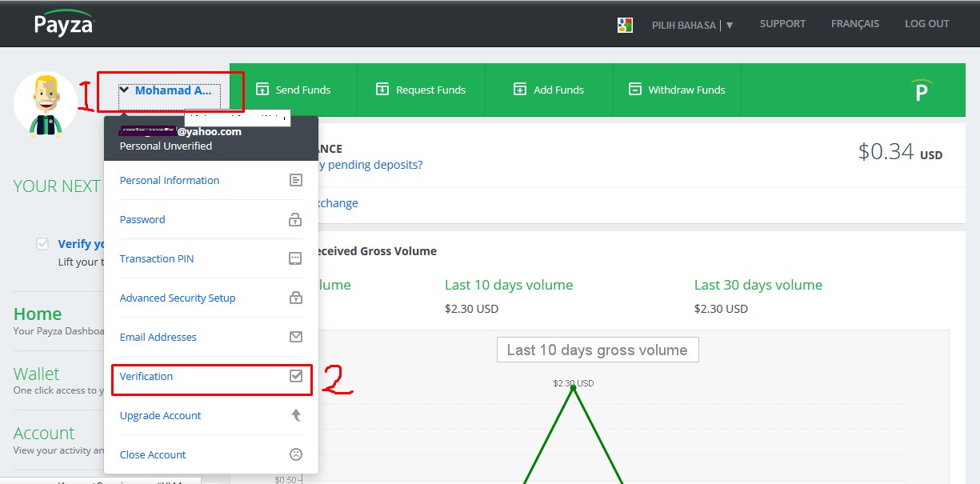This screenshot has height=484, width=980.
Task: Open the Support page
Action: 782,23
